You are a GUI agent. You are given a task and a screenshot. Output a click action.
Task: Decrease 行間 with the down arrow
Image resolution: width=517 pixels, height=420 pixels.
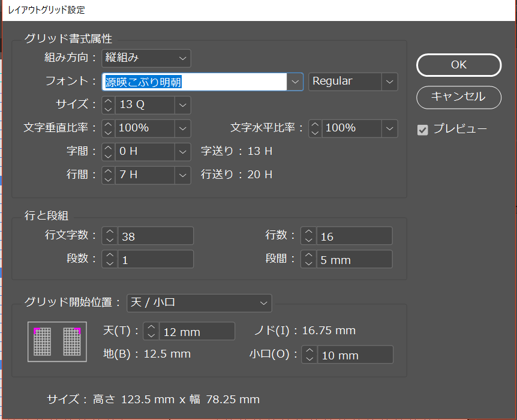108,180
